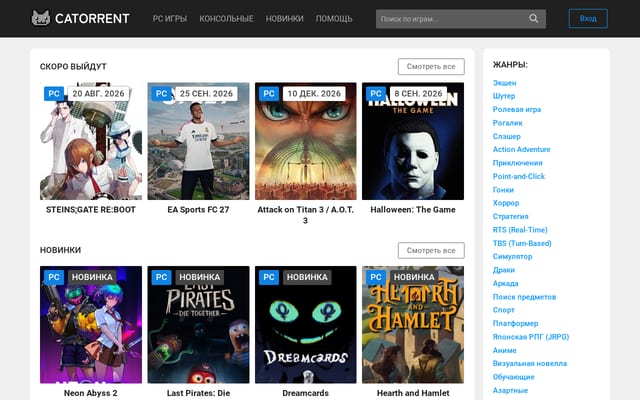The width and height of the screenshot is (640, 400).
Task: Click the PC badge on Last Pirates card
Action: [161, 277]
